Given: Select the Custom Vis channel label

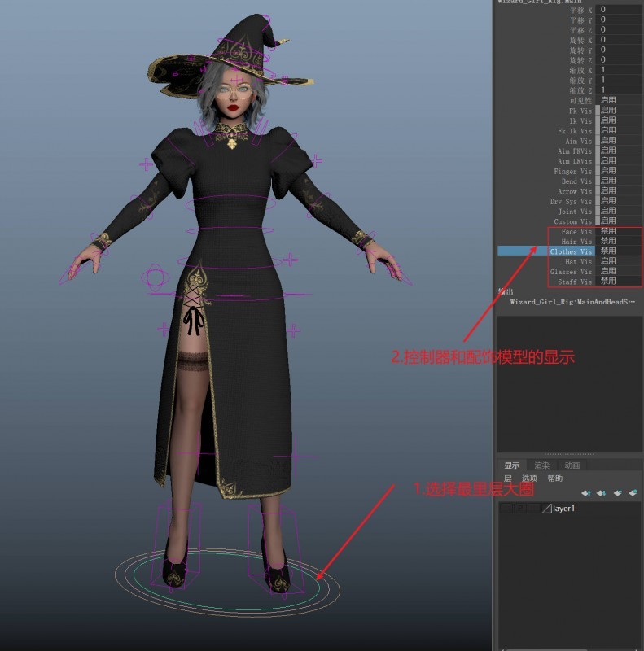Looking at the screenshot, I should point(573,221).
